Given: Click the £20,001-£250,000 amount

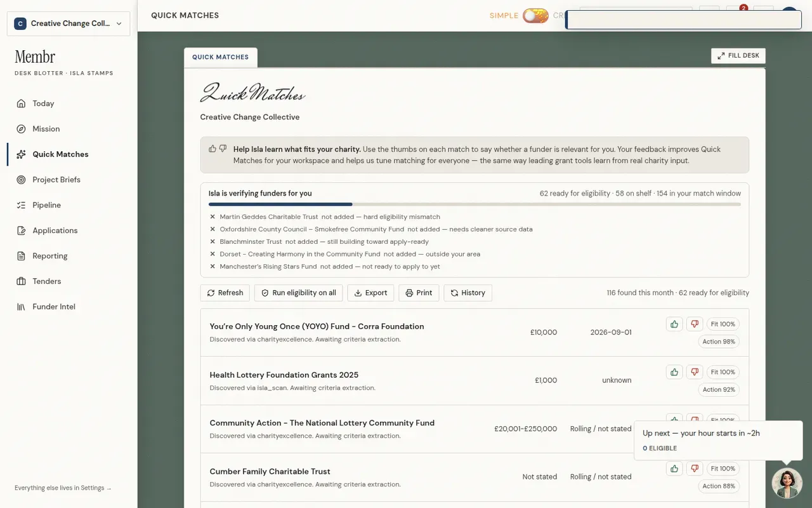Looking at the screenshot, I should coord(526,429).
